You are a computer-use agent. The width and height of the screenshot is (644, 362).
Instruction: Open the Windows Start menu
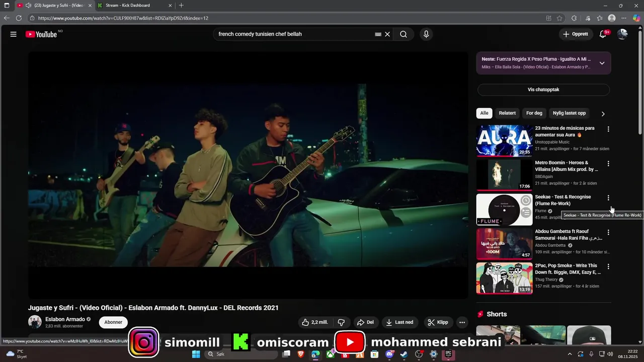(196, 354)
